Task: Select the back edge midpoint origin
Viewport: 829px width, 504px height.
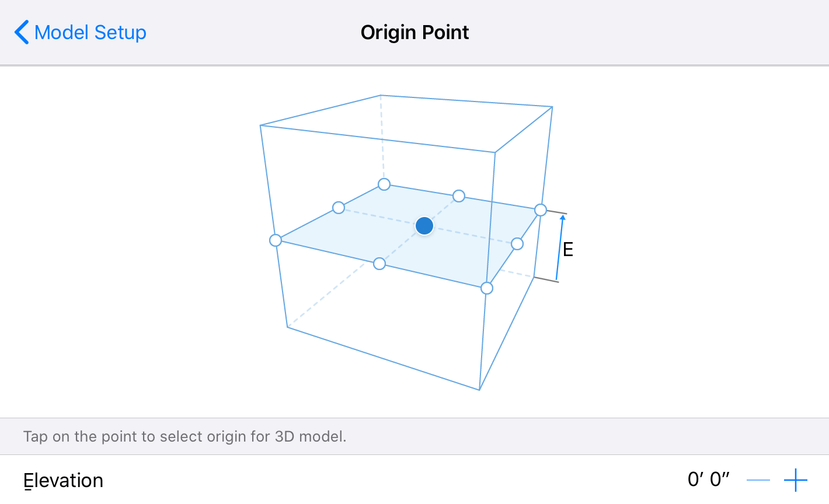Action: [x=459, y=196]
